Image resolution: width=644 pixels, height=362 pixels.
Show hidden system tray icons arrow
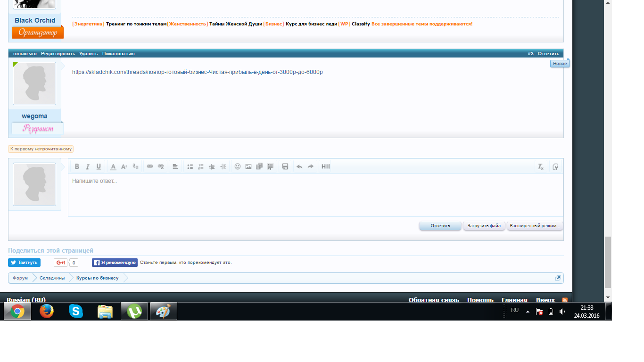coord(528,312)
